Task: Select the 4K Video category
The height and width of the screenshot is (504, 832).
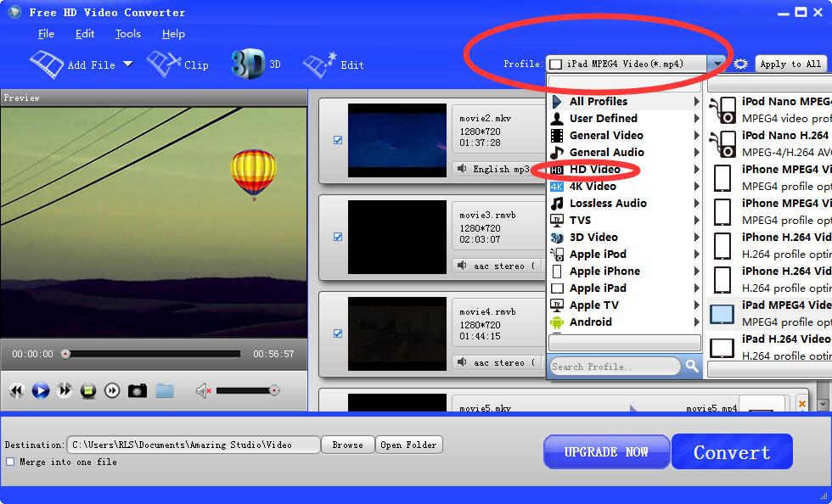Action: (x=625, y=186)
